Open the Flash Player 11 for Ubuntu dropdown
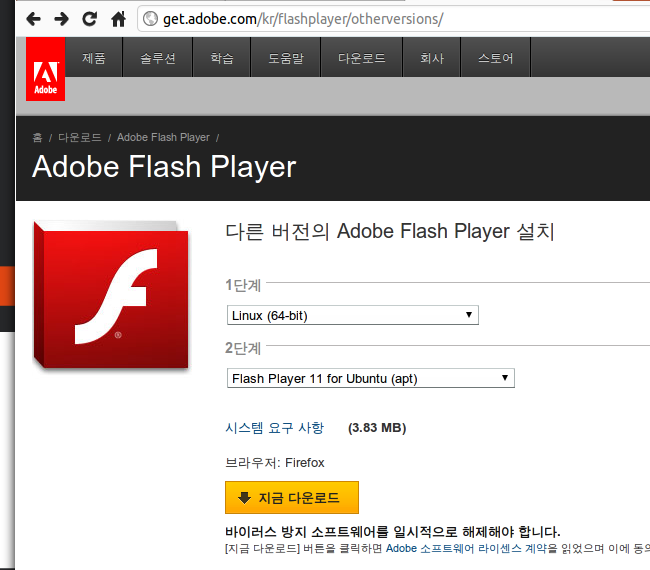 pos(371,378)
